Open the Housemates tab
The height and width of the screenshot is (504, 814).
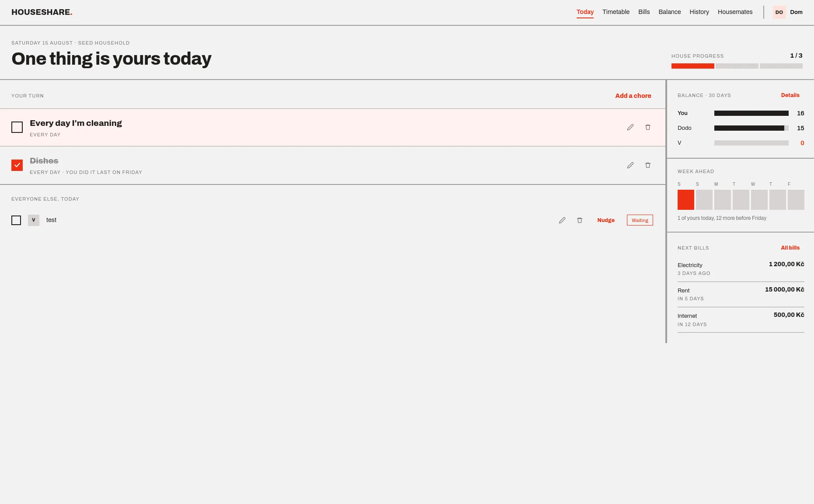click(x=735, y=12)
